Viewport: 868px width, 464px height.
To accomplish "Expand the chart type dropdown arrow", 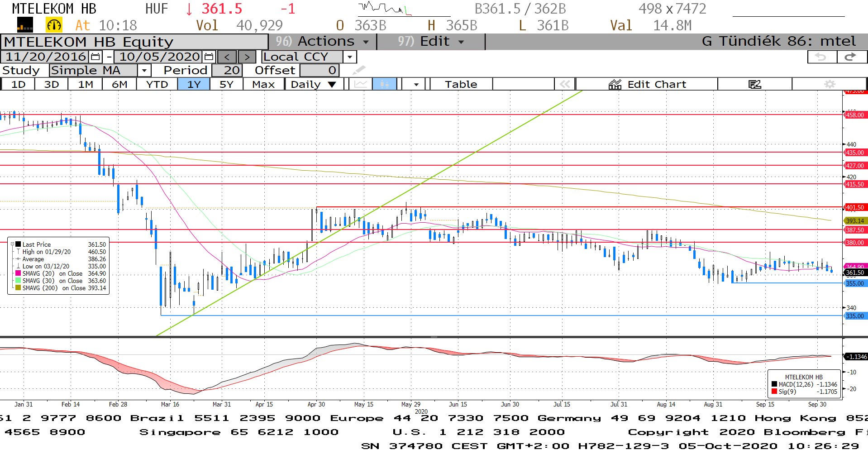I will pos(416,84).
